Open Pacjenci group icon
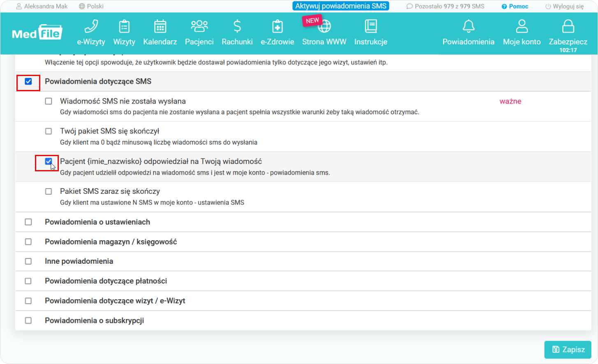Viewport: 598px width, 364px height. coord(199,26)
